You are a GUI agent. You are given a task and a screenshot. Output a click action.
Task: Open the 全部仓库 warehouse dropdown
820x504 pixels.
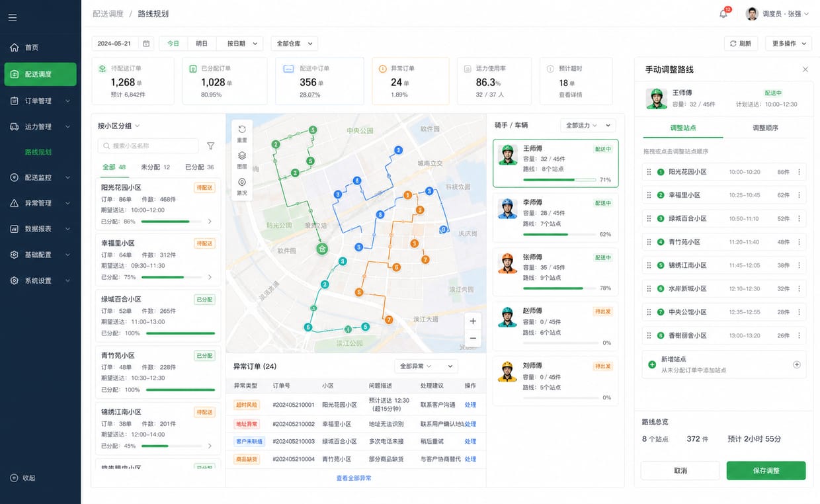pos(294,44)
